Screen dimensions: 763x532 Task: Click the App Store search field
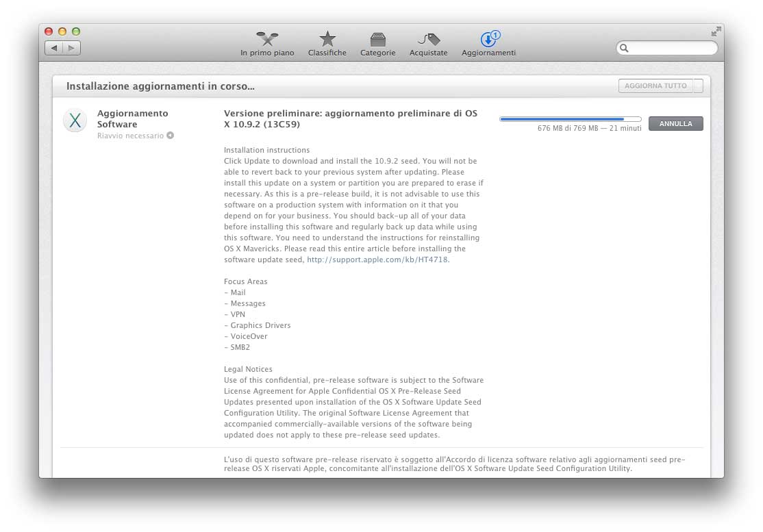point(666,48)
